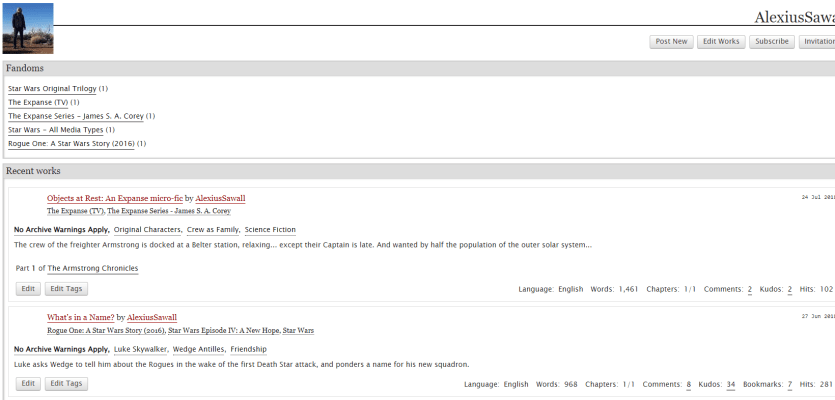This screenshot has height=400, width=835.
Task: Click the Luke Skywalker character tag
Action: 140,349
